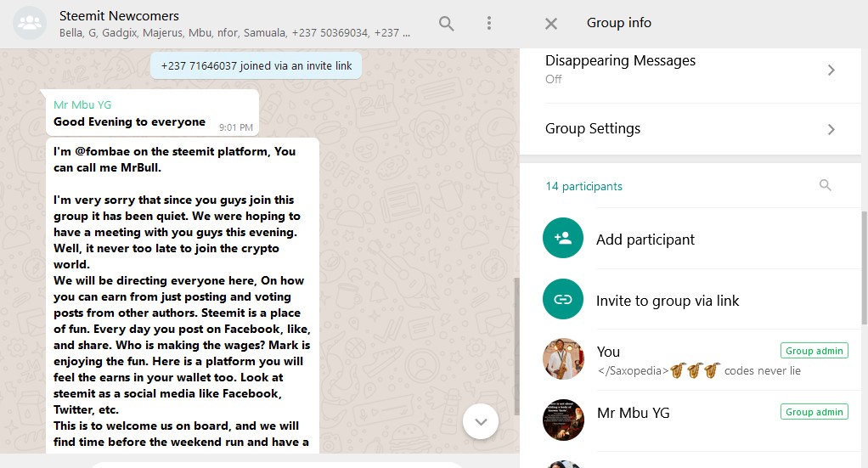Click the Group info heading
The image size is (868, 468).
tap(619, 23)
